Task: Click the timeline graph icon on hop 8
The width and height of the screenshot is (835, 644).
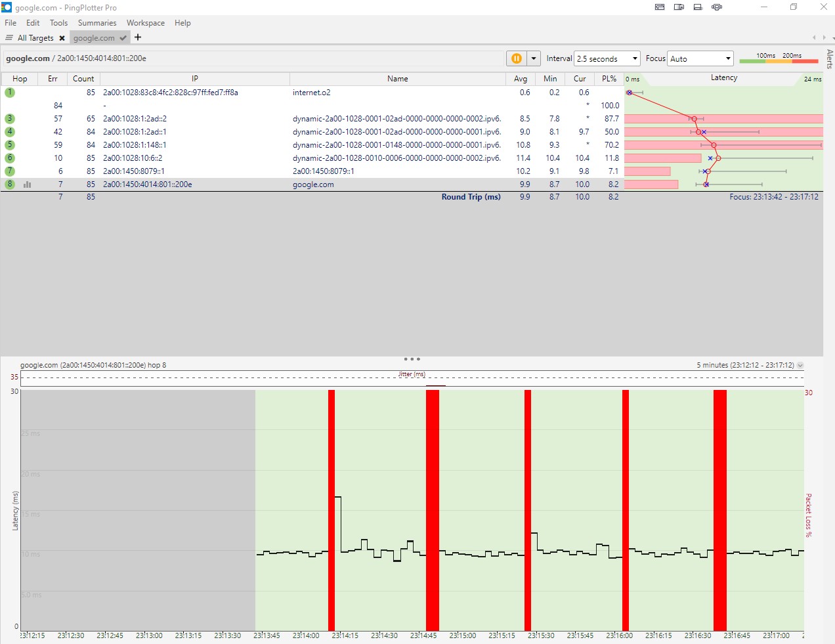Action: 28,184
